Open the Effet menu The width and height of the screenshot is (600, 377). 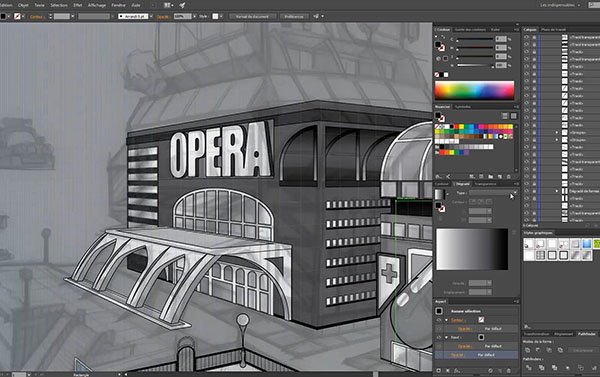[x=78, y=5]
